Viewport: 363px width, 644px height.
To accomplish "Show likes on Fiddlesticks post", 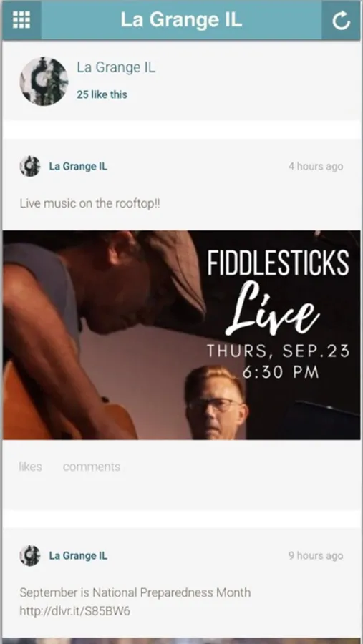I will [x=30, y=467].
